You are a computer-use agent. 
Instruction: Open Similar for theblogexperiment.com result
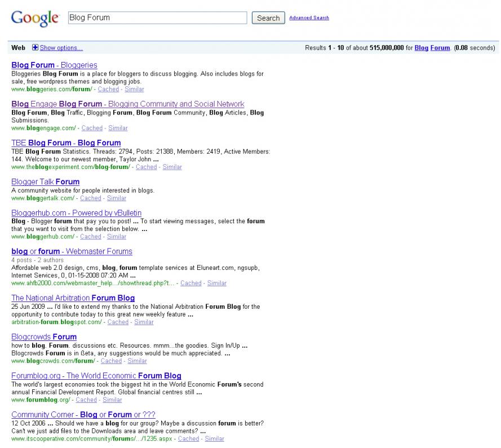tap(172, 167)
